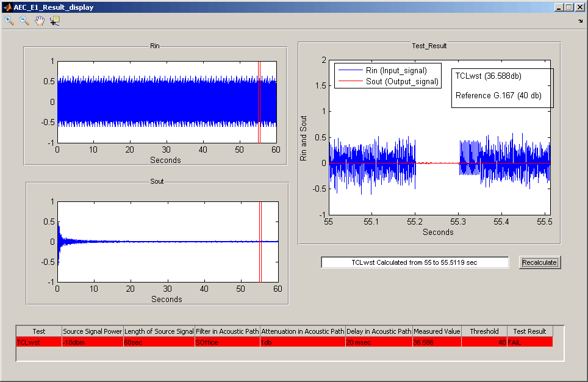Activate the Pan hand tool

tap(38, 20)
